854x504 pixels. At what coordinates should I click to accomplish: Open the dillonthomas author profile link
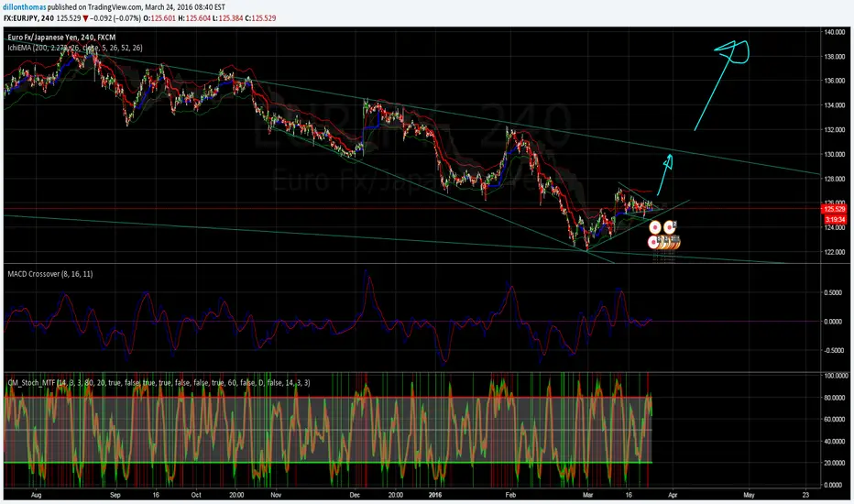pyautogui.click(x=25, y=7)
